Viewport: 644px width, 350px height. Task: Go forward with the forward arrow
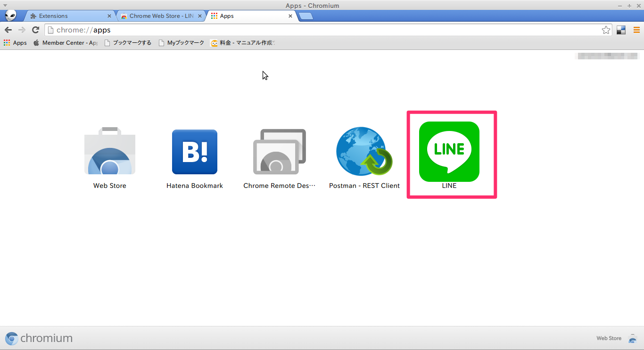pos(22,30)
